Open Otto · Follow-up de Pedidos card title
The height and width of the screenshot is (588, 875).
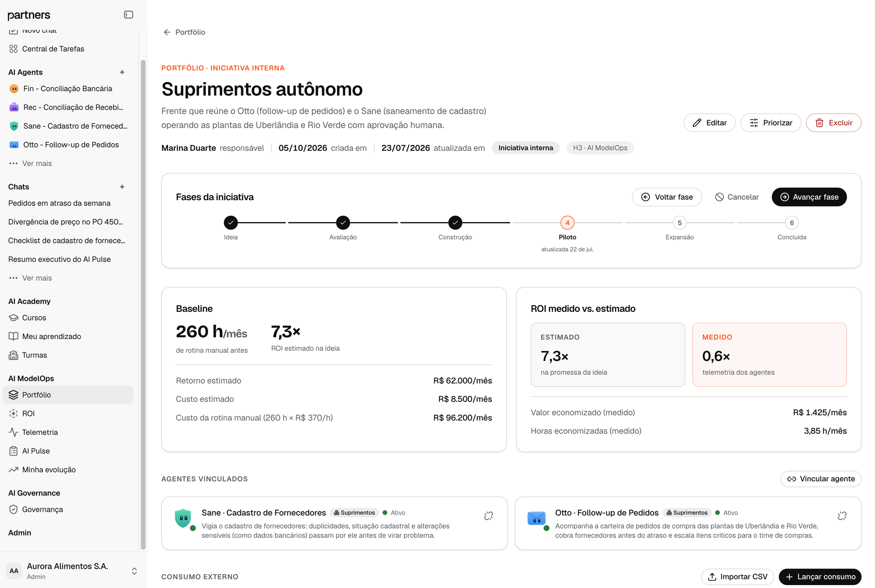[x=607, y=513]
